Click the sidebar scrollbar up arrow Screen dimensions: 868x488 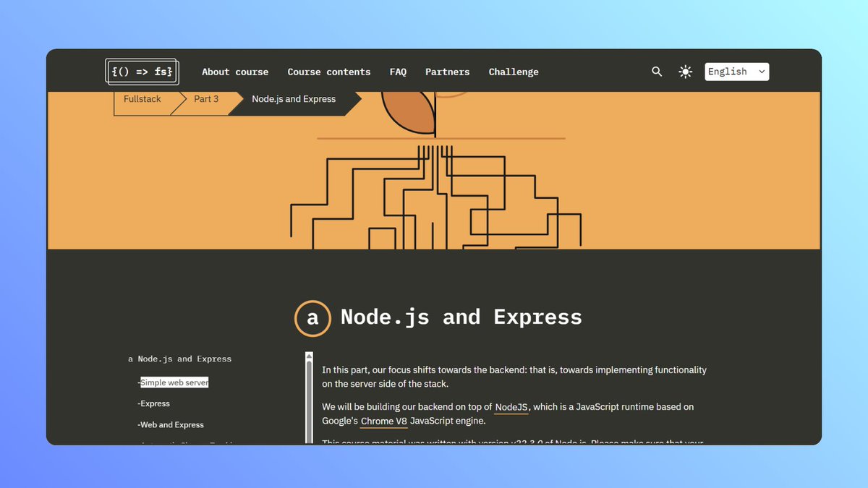click(x=309, y=356)
